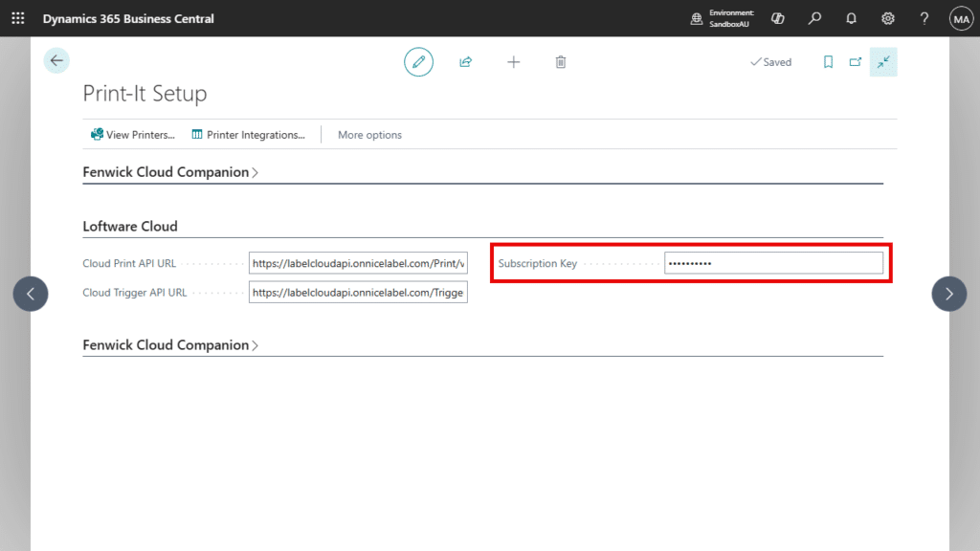The image size is (980, 551).
Task: Delete the record using the trash icon
Action: 561,61
